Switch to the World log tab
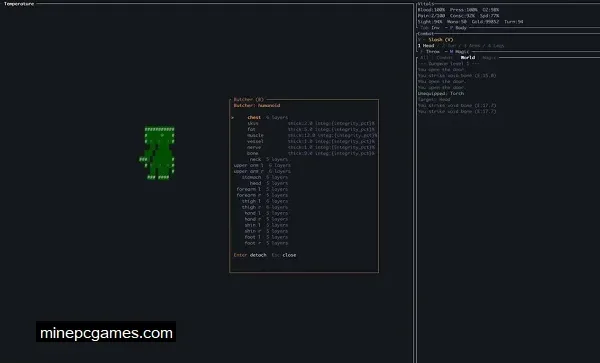 [x=468, y=57]
